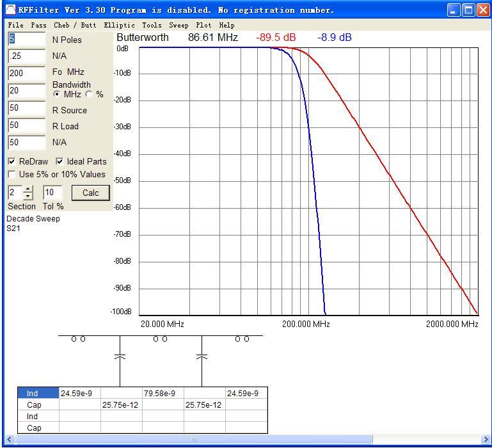Select the second Cap row header
Screen dimensions: 492x448
point(38,428)
